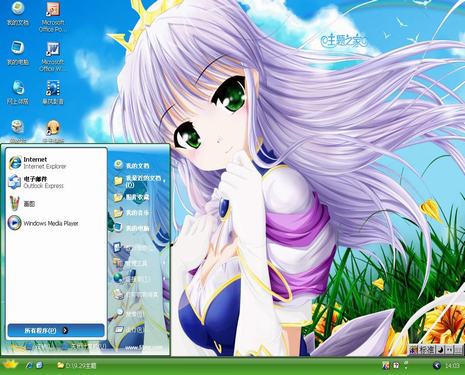Select Network Neighborhood (网上邻居) desktop icon
Screen dimensions: 465x375
point(18,92)
